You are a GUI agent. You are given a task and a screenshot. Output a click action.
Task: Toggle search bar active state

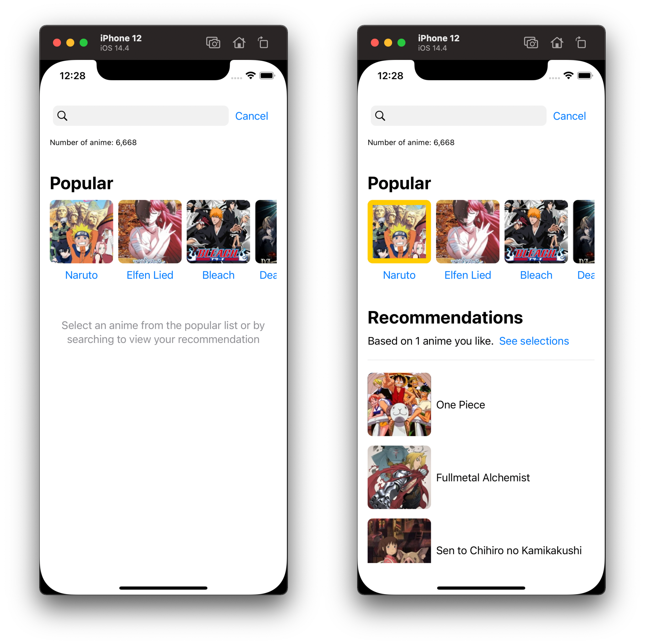(252, 116)
